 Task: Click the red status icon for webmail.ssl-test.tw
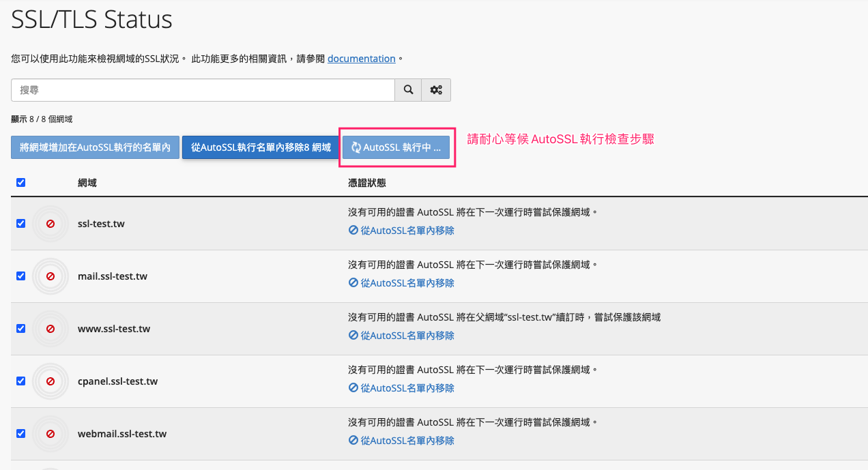click(50, 434)
